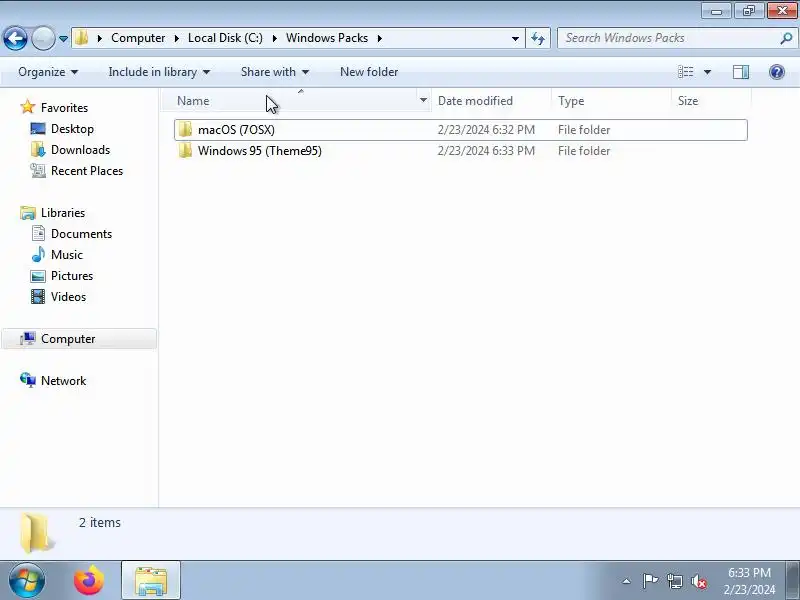The width and height of the screenshot is (800, 600).
Task: Select Computer in the address breadcrumb
Action: [x=138, y=38]
